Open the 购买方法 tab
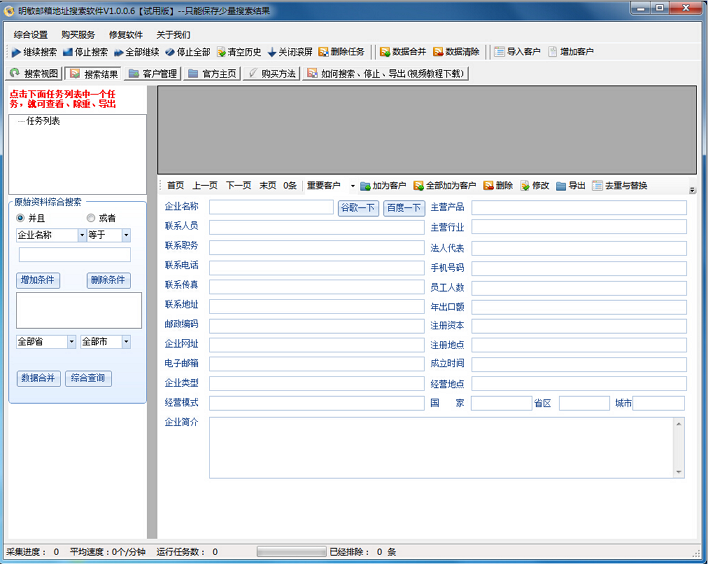Screen dimensions: 708x564 click(x=272, y=73)
